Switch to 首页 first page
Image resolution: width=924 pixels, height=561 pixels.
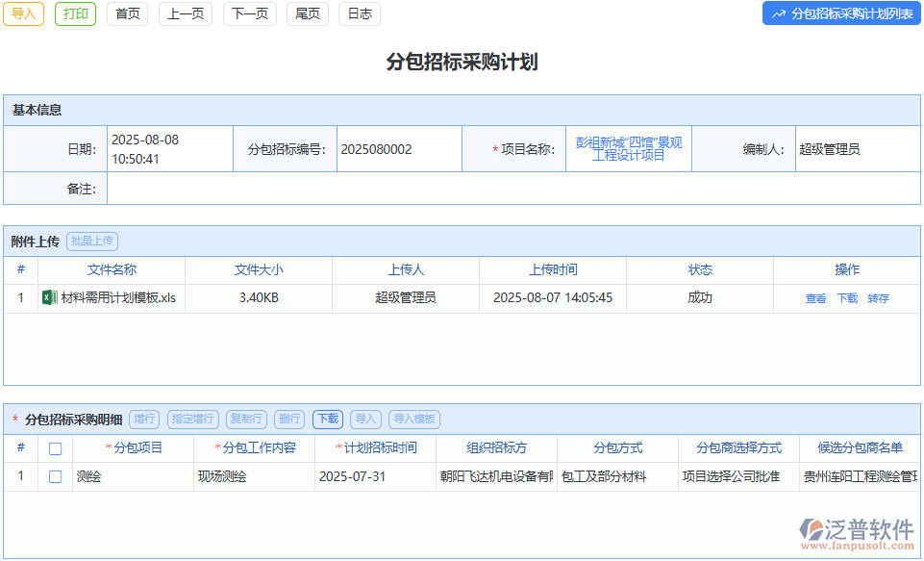(127, 14)
